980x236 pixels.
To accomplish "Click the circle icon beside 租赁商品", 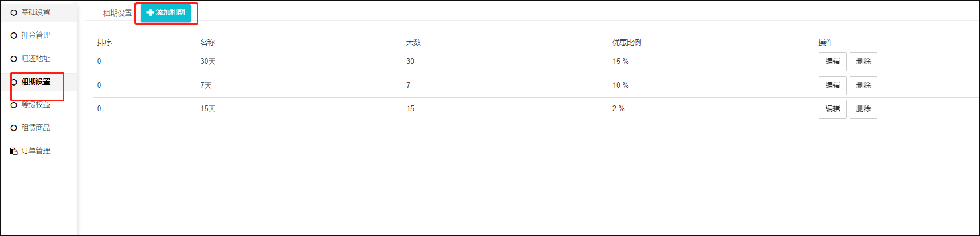I will pyautogui.click(x=14, y=128).
